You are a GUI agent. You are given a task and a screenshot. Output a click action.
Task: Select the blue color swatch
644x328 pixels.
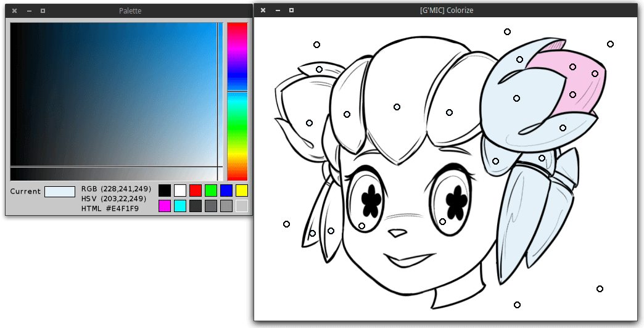226,191
